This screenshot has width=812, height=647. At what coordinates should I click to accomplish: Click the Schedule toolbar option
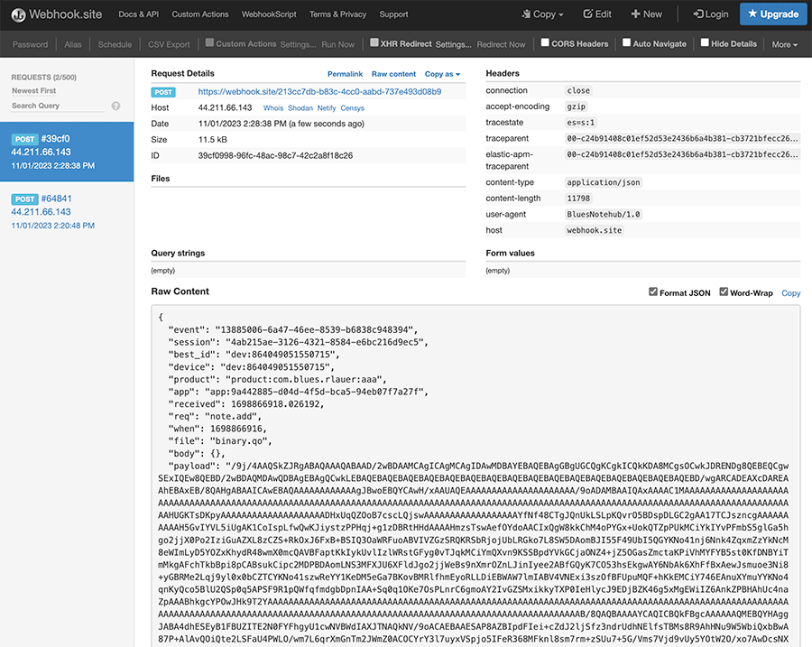click(x=115, y=44)
